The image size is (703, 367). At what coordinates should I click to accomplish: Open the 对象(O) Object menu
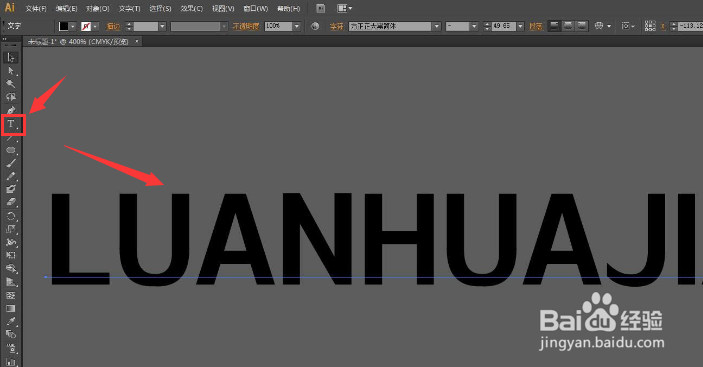coord(98,9)
